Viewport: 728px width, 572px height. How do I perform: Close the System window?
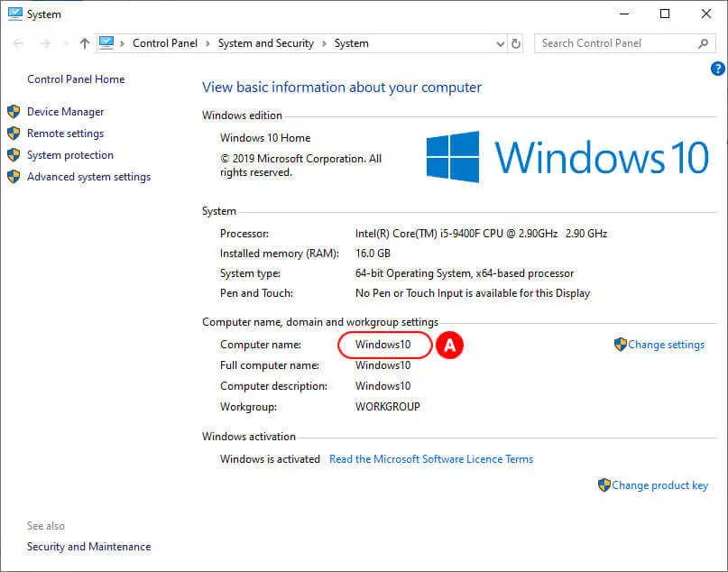coord(705,14)
